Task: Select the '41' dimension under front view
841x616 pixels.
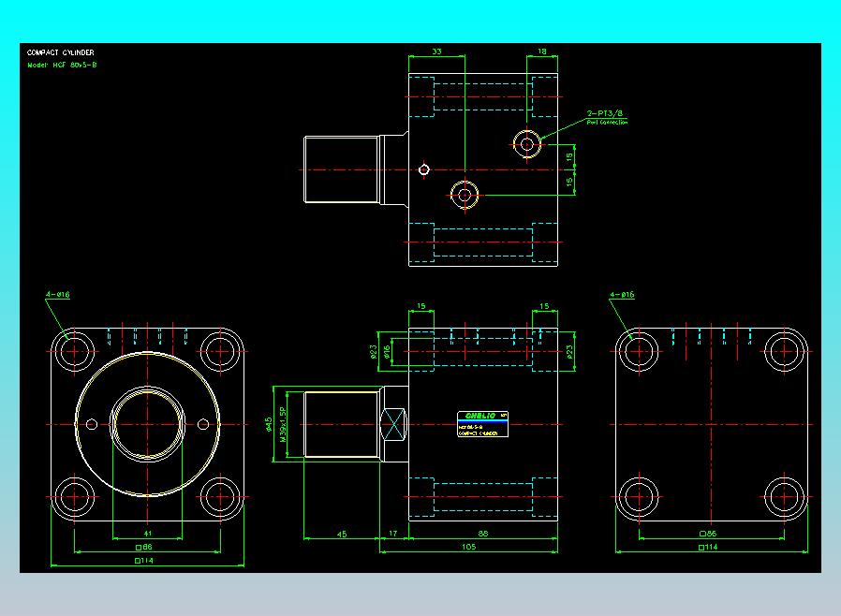Action: [148, 534]
